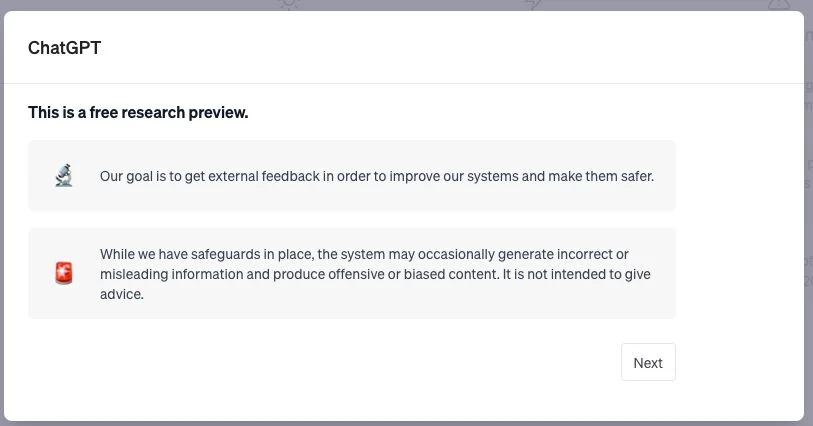Click the word "advice." in the warning card

click(122, 294)
